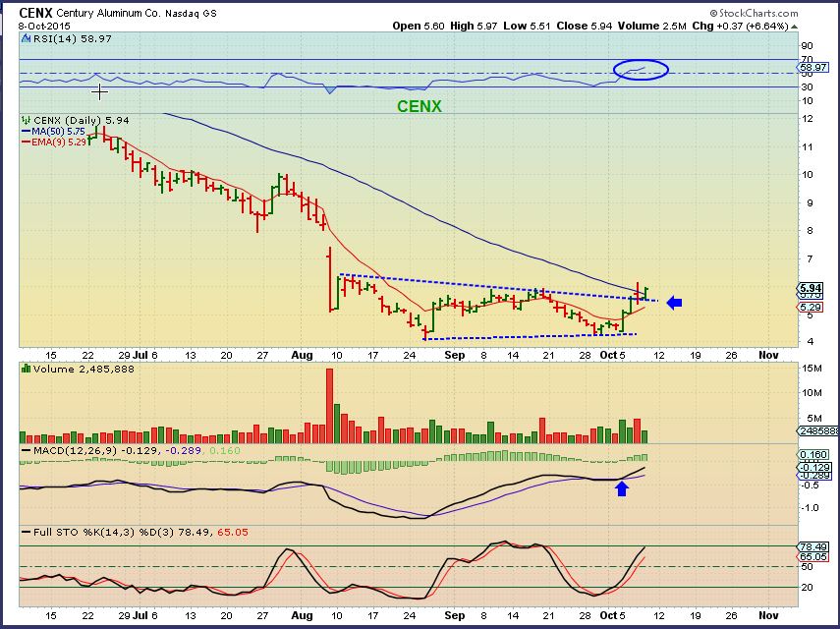Open the StockCharts.com copyright link
The height and width of the screenshot is (629, 840).
pos(755,13)
